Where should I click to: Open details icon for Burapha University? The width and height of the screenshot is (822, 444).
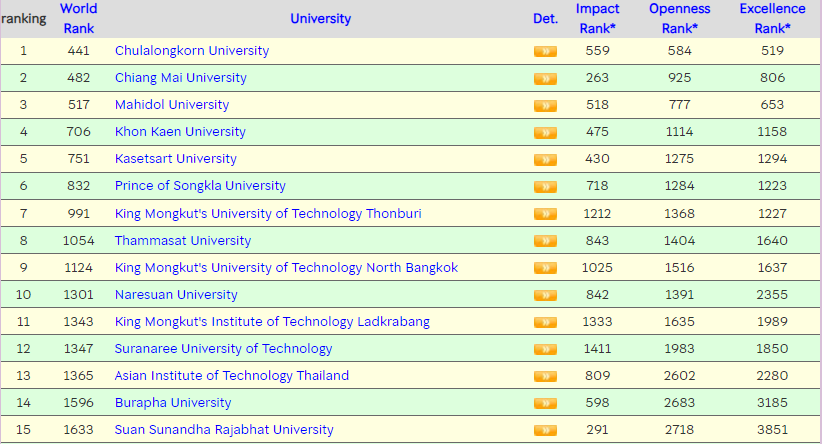(545, 403)
